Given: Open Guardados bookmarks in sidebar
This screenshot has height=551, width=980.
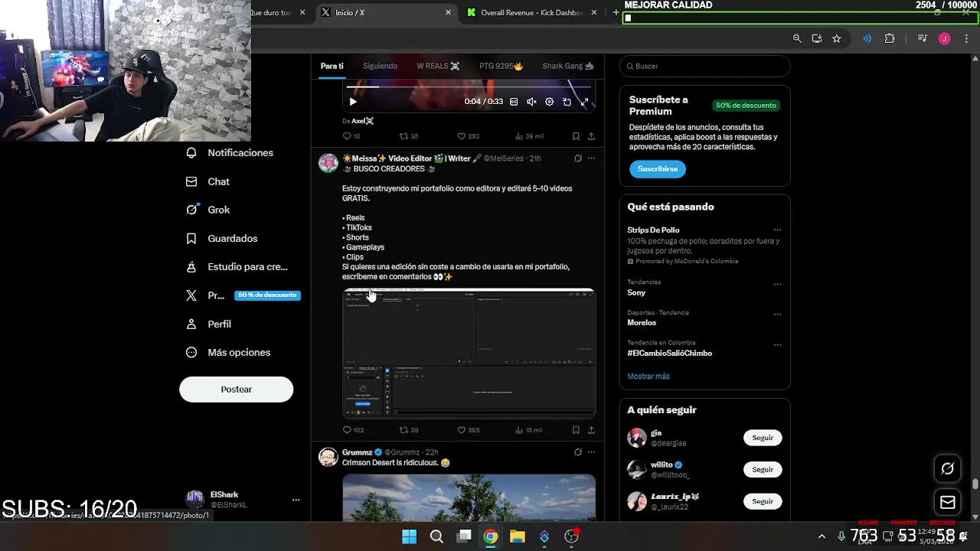Looking at the screenshot, I should coord(222,238).
